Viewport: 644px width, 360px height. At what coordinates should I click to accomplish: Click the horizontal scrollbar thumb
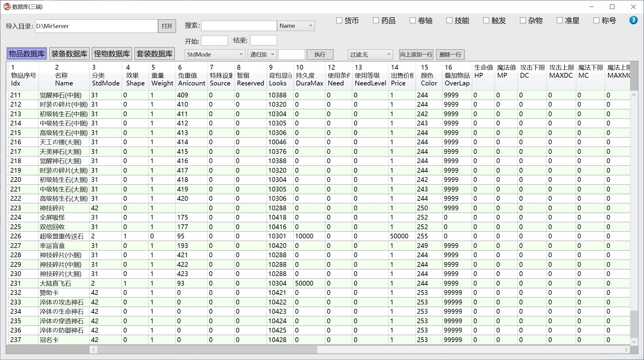pos(207,349)
